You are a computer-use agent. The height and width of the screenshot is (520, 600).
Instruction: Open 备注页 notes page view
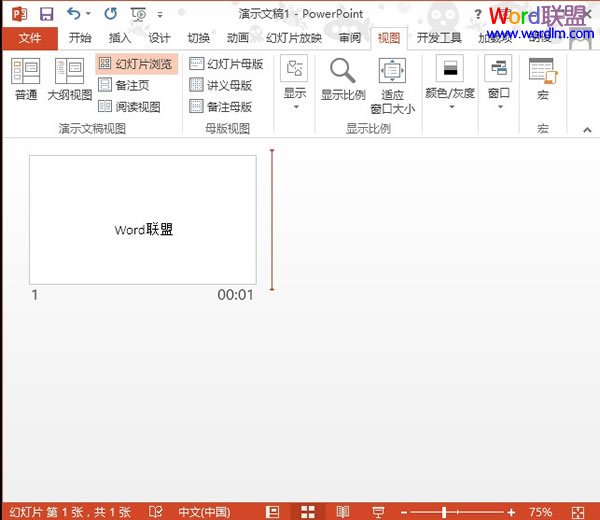point(124,85)
